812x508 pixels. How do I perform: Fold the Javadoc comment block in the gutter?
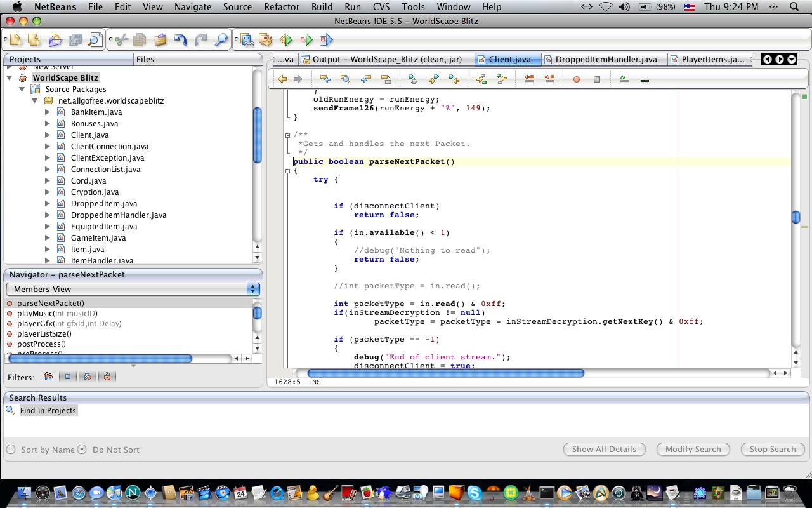pos(287,135)
